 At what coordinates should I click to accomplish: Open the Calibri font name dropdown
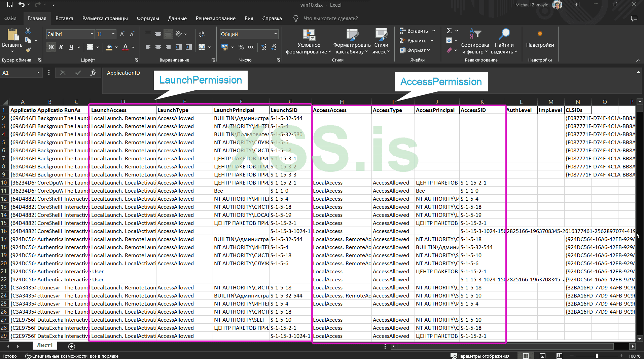click(x=92, y=34)
